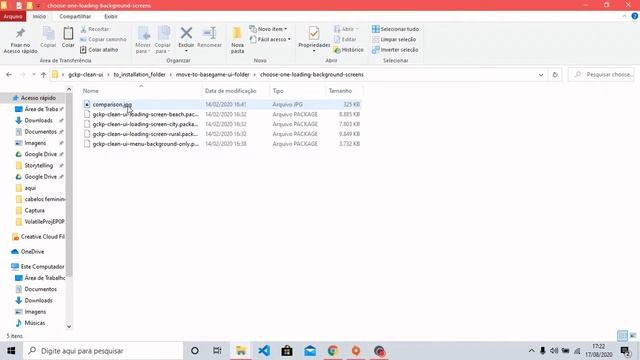Open Copiar para ribbon button

click(163, 40)
